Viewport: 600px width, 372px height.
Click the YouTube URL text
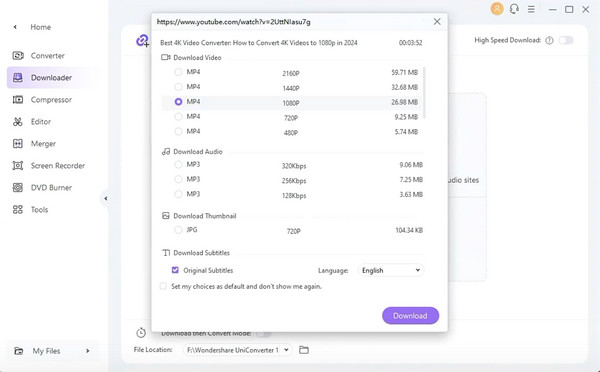pos(233,22)
